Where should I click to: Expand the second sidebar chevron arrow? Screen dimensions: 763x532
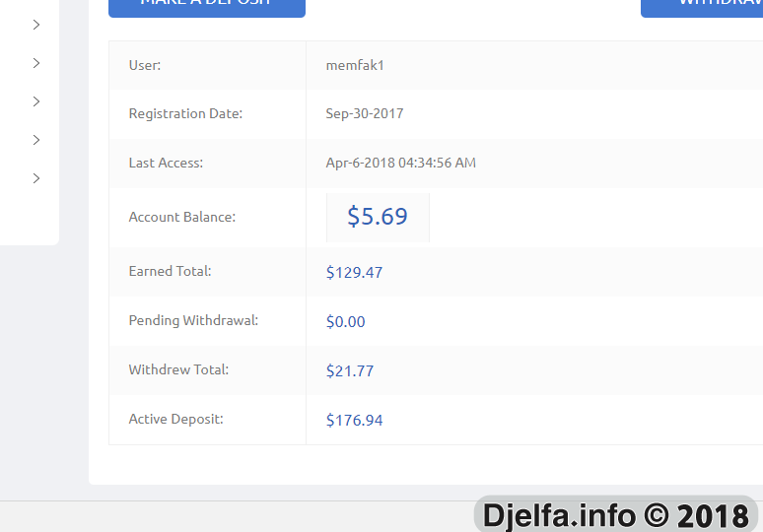(x=36, y=63)
